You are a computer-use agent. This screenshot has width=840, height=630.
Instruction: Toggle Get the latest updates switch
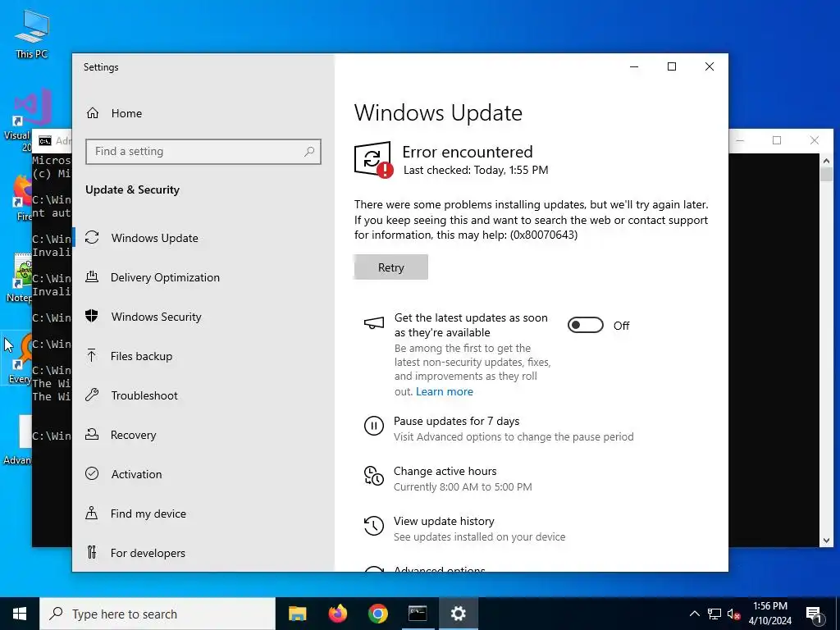[586, 325]
